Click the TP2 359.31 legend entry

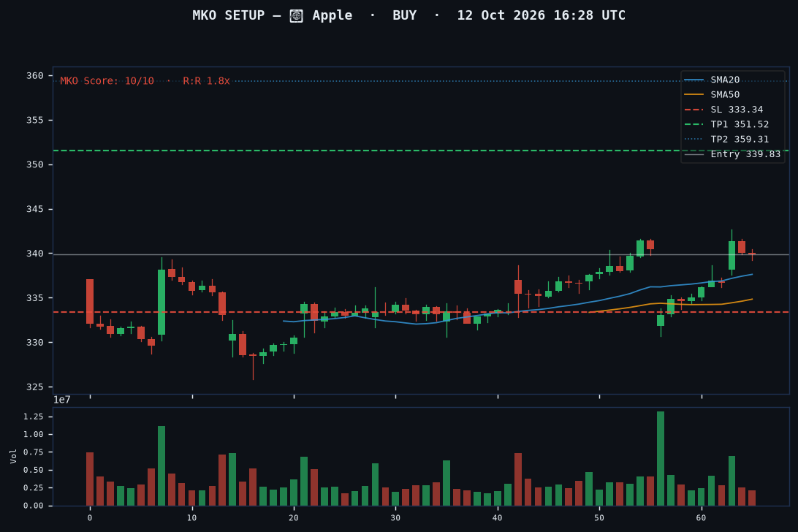tap(726, 139)
